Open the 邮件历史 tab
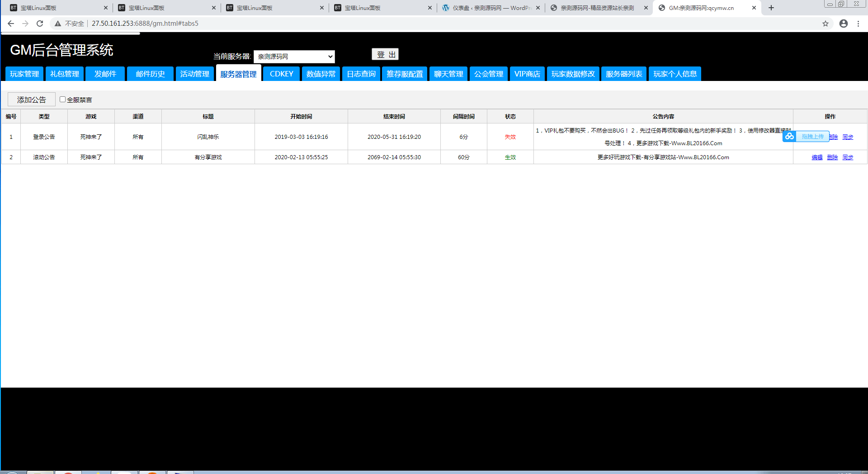 pos(151,74)
